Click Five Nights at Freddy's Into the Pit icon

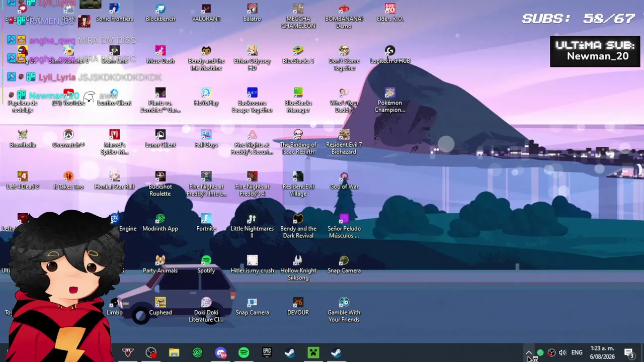point(206,184)
